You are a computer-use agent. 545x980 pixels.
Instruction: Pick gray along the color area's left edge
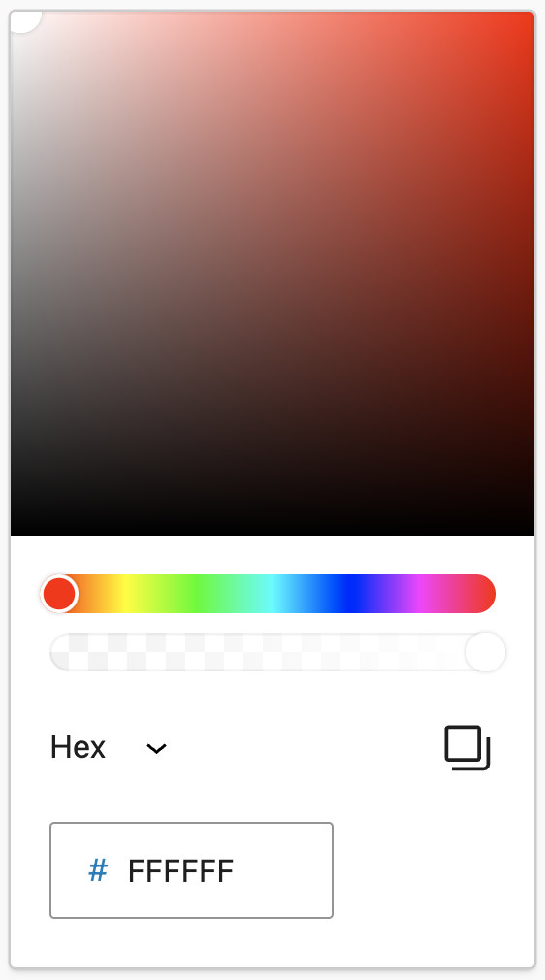coord(15,273)
